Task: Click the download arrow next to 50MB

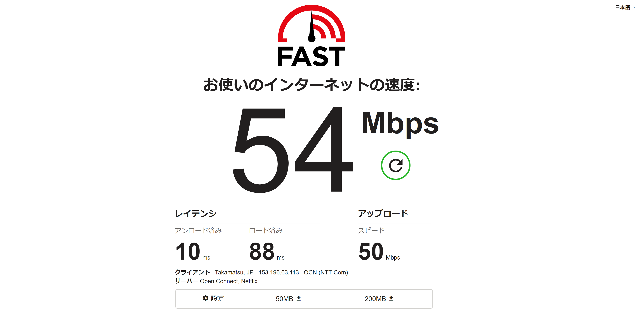Action: (x=298, y=298)
